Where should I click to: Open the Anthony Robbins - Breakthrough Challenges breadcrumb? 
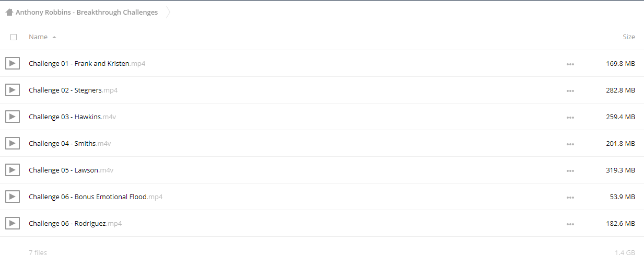point(87,12)
